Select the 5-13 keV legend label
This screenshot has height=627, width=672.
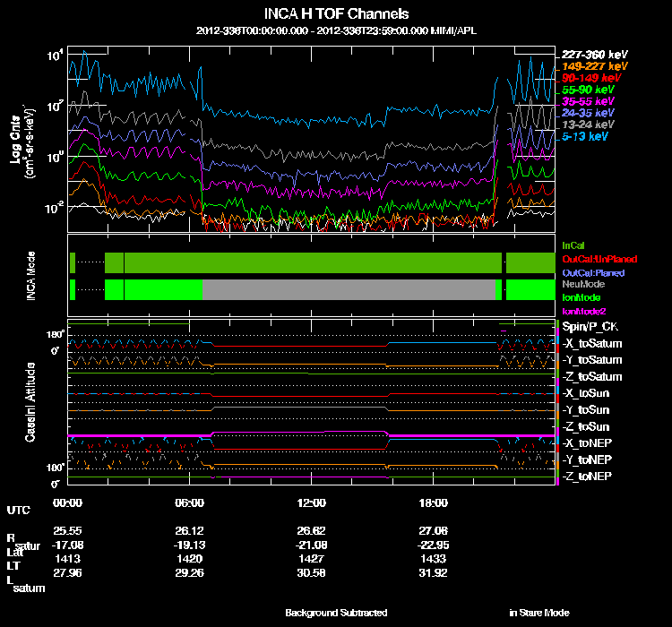pos(585,136)
